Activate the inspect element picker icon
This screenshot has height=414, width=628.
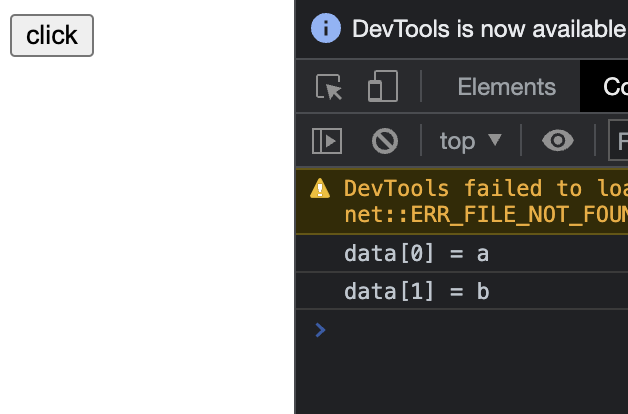(x=329, y=87)
